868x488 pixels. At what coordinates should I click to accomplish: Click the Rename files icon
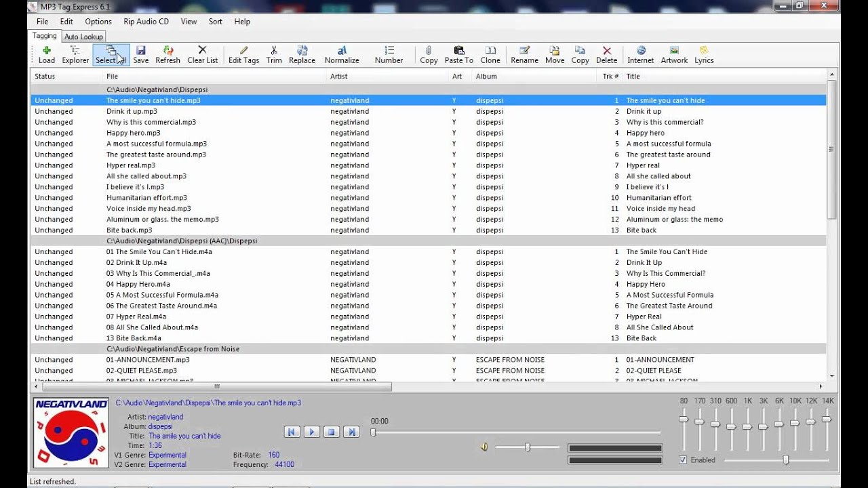(524, 54)
